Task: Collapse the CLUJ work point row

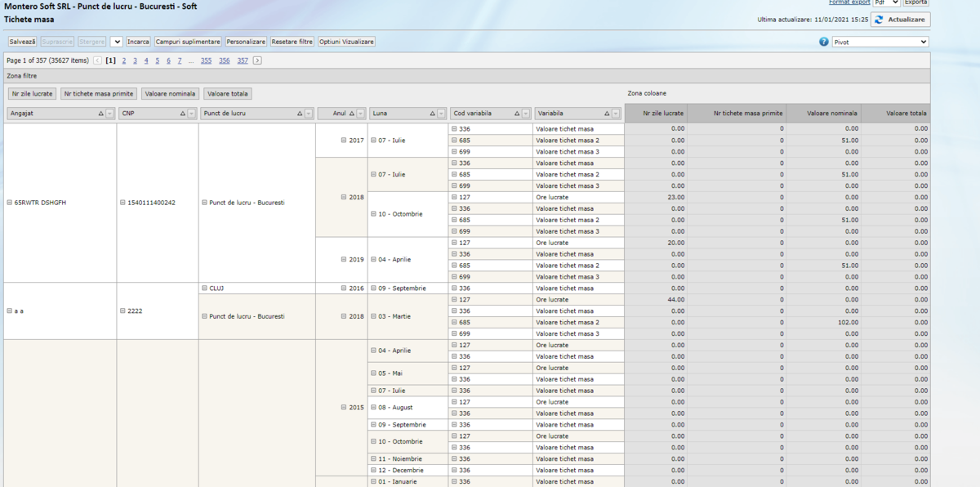Action: (x=204, y=288)
